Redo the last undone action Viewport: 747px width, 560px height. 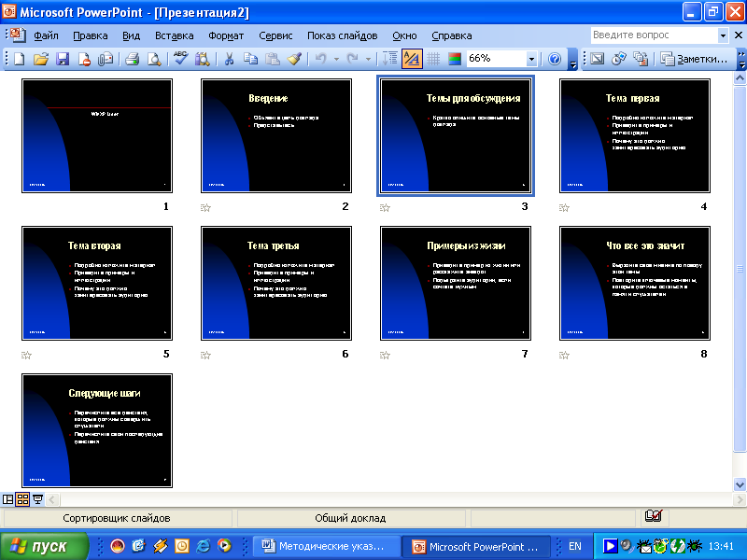point(353,59)
